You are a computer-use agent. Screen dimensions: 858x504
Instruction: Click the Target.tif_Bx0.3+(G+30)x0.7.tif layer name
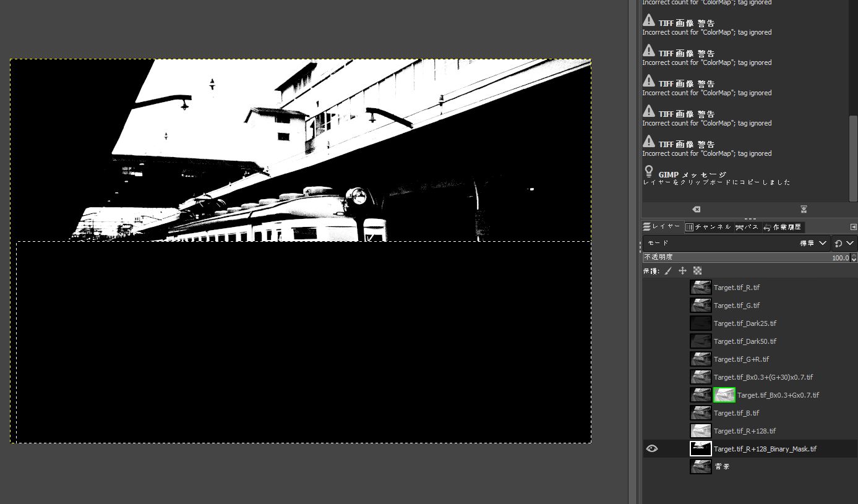[x=763, y=377]
